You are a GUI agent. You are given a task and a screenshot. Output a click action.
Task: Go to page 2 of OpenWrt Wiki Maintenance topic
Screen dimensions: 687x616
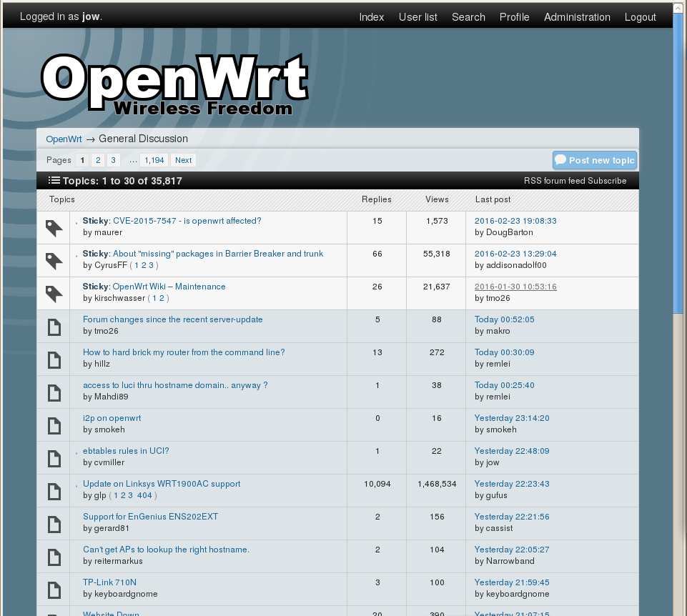(x=162, y=298)
